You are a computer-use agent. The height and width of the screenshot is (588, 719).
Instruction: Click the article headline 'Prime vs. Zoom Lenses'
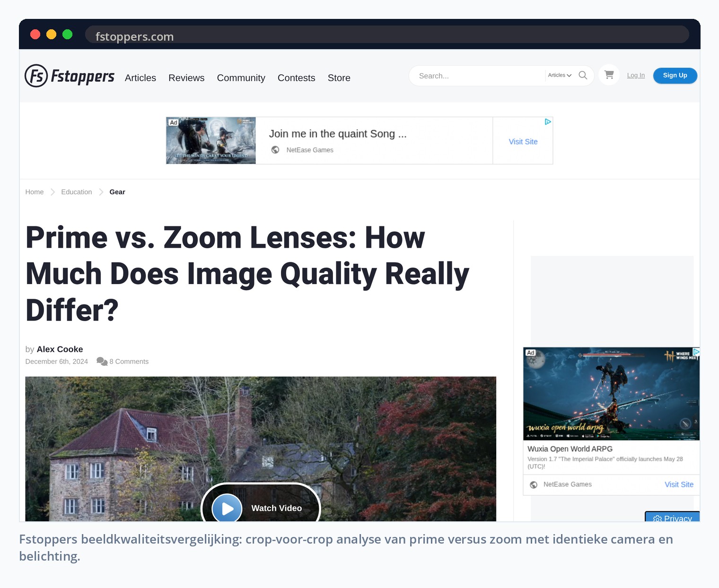[x=247, y=274]
